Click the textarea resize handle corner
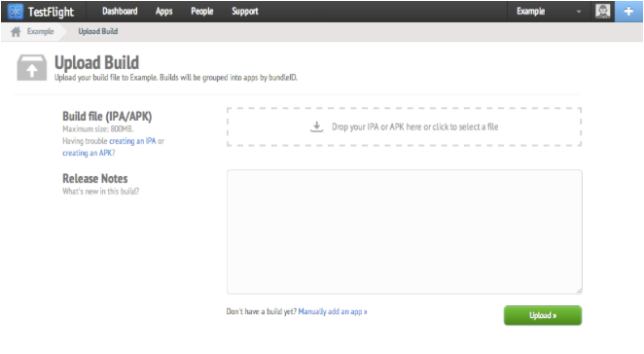 [x=579, y=291]
